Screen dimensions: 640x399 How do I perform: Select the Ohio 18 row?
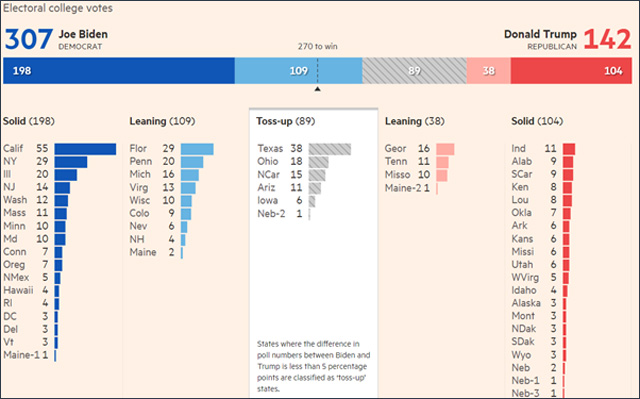click(x=293, y=162)
